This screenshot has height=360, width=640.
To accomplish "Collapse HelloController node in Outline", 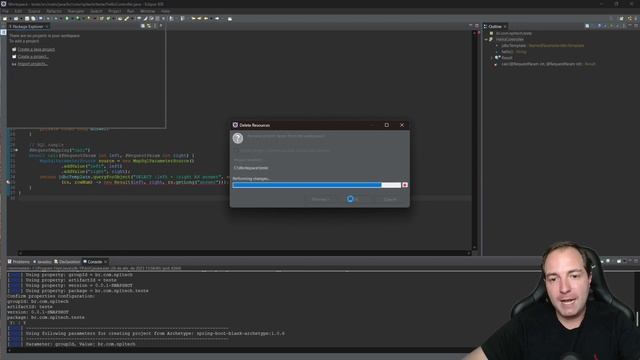I will click(486, 40).
